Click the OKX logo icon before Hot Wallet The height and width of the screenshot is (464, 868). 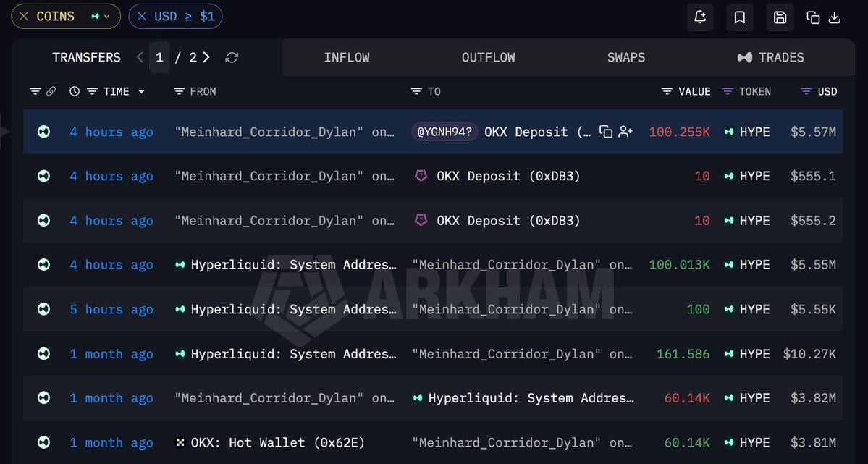[180, 442]
